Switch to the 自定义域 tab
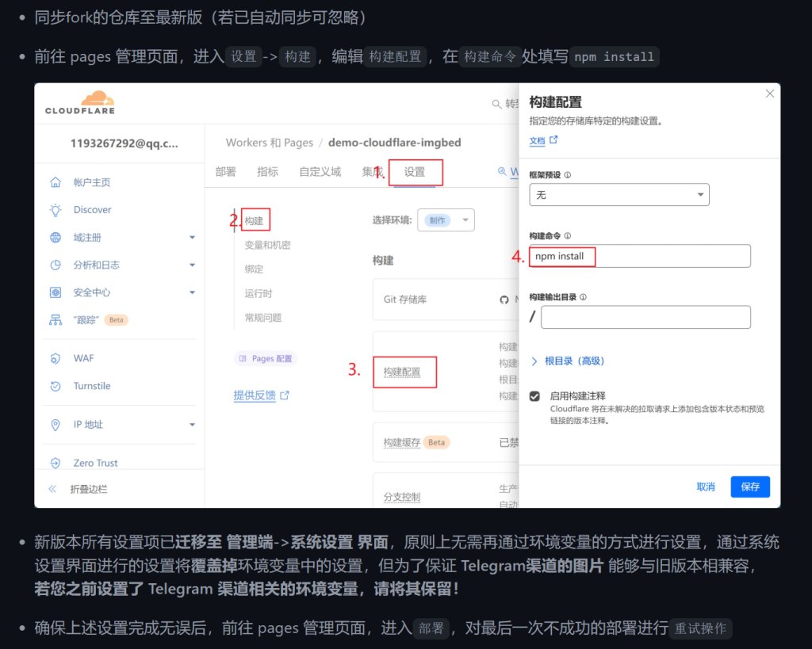This screenshot has height=649, width=812. (320, 172)
